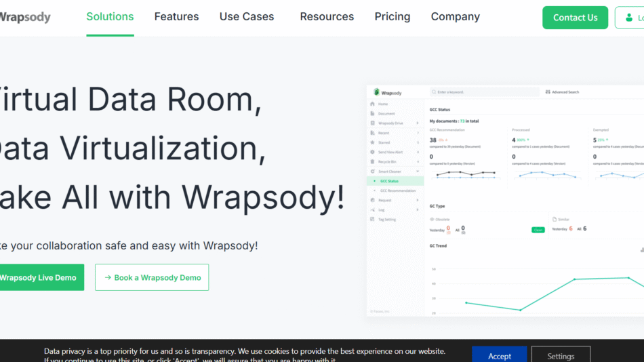
Task: Click the Processed sparkline chart
Action: tap(548, 175)
